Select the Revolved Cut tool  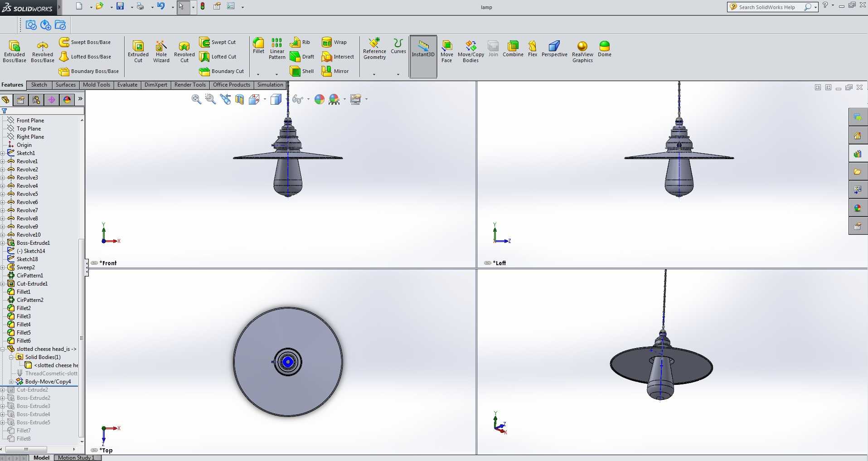184,51
